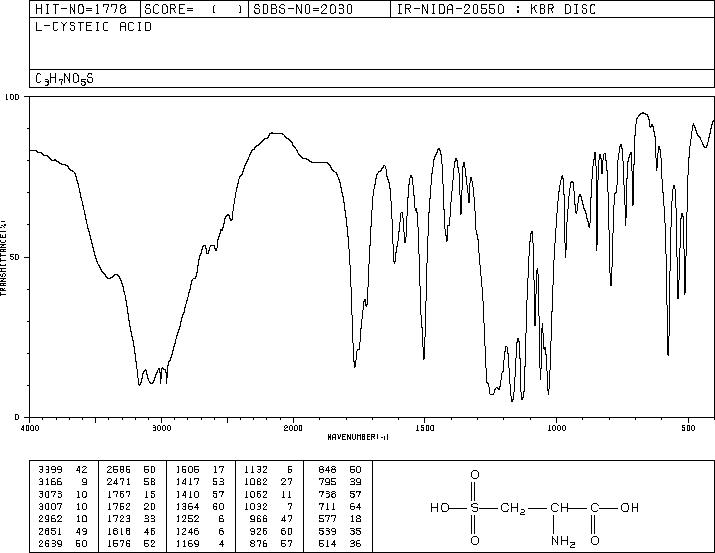Screen dimensions: 715x553
Task: Click the L-CYSTEIC ACID compound name
Action: point(93,27)
